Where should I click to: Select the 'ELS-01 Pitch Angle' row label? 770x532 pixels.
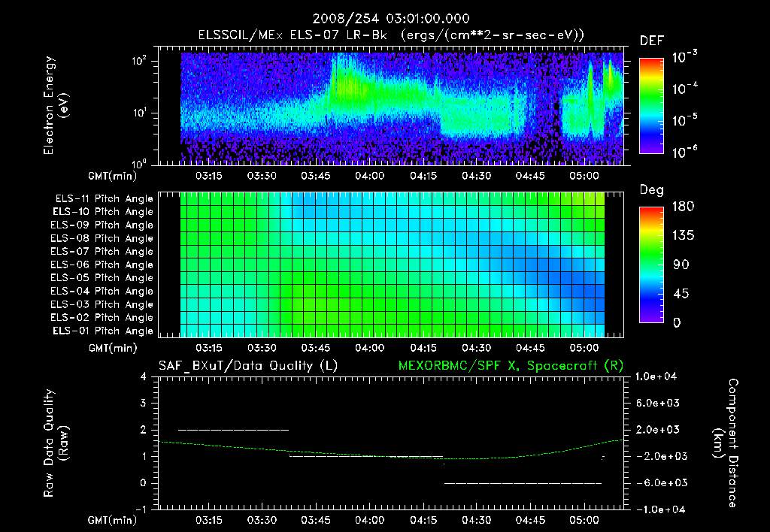pyautogui.click(x=103, y=331)
